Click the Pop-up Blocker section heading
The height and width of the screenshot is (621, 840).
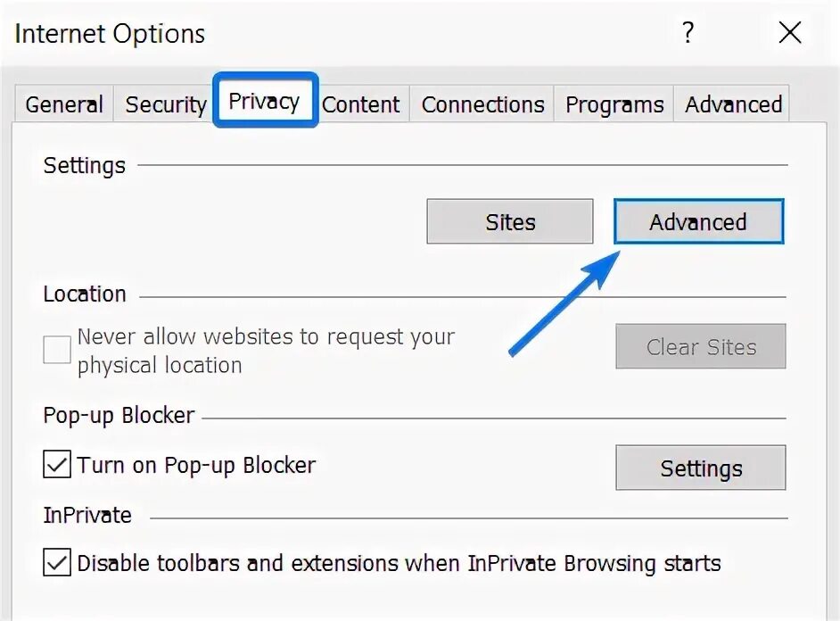(x=119, y=416)
